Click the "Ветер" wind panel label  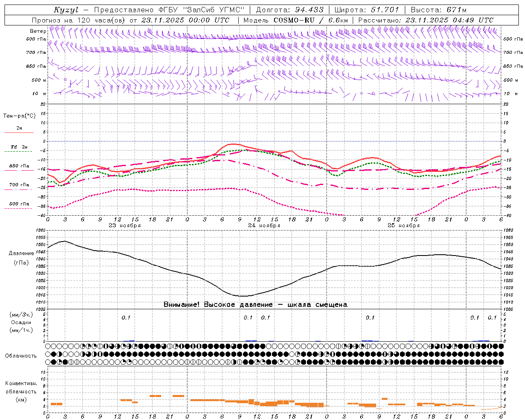[x=38, y=31]
